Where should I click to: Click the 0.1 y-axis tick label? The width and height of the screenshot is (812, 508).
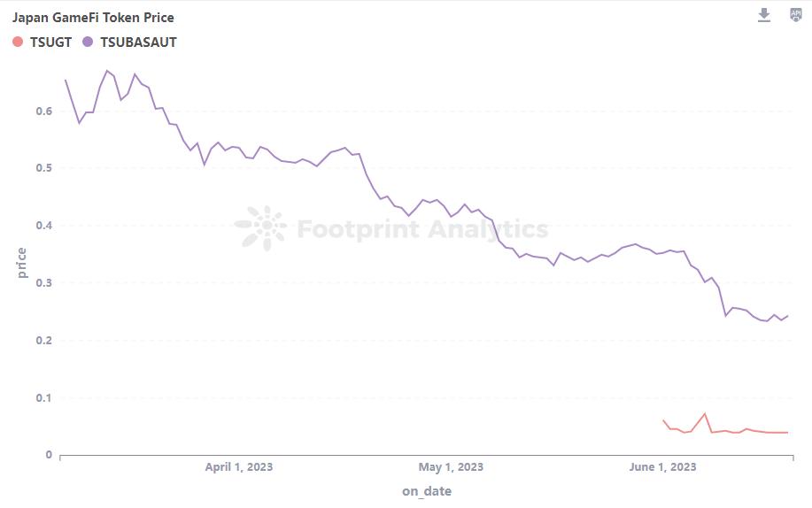coord(43,398)
